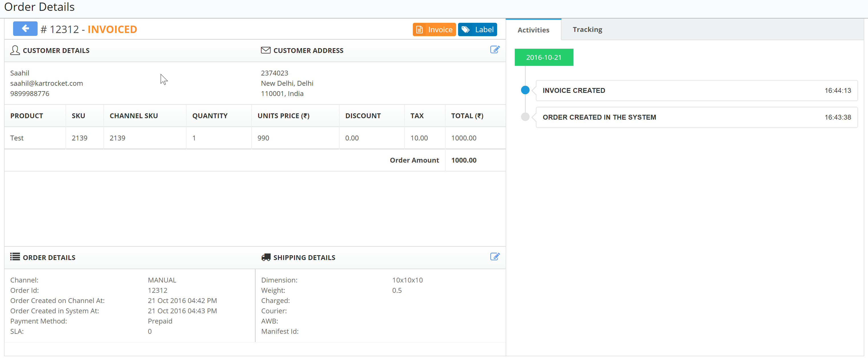This screenshot has width=868, height=358.
Task: Click the gray Order Created timeline dot
Action: pos(525,117)
